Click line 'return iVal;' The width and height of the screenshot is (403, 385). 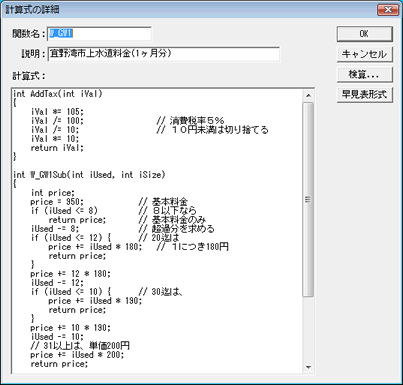tap(57, 148)
